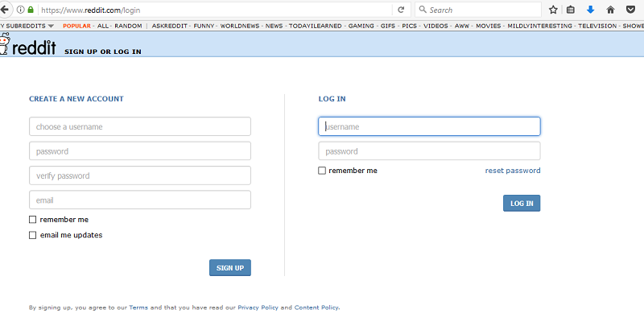
Task: Click the Pocket save icon
Action: [x=630, y=10]
